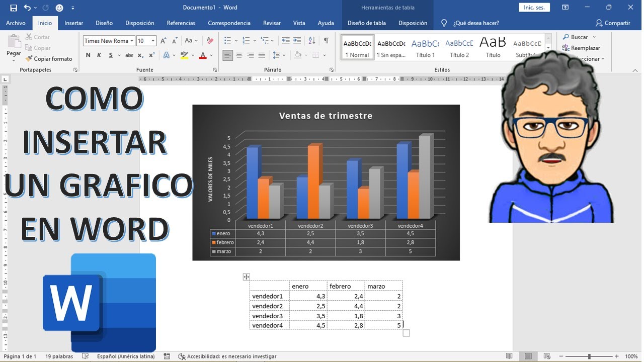Click the Paste (Pegar) clipboard icon
The width and height of the screenshot is (644, 362).
click(x=14, y=41)
